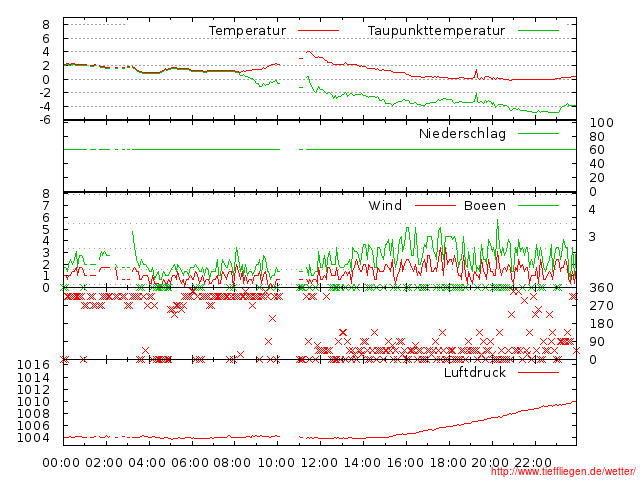Click the 10:00 time axis label
Screen dimensions: 640x480
[276, 463]
